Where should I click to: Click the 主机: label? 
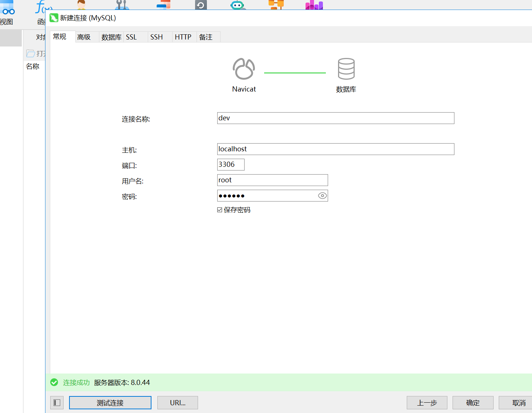pos(129,150)
